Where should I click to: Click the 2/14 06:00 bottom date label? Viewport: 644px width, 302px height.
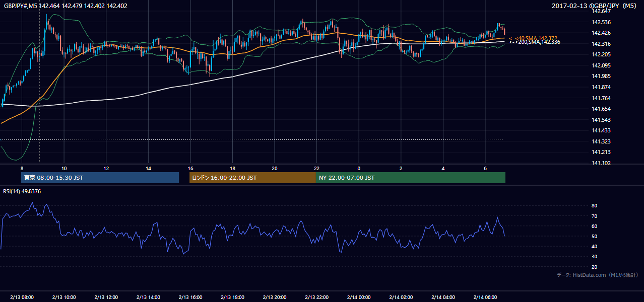(x=485, y=297)
